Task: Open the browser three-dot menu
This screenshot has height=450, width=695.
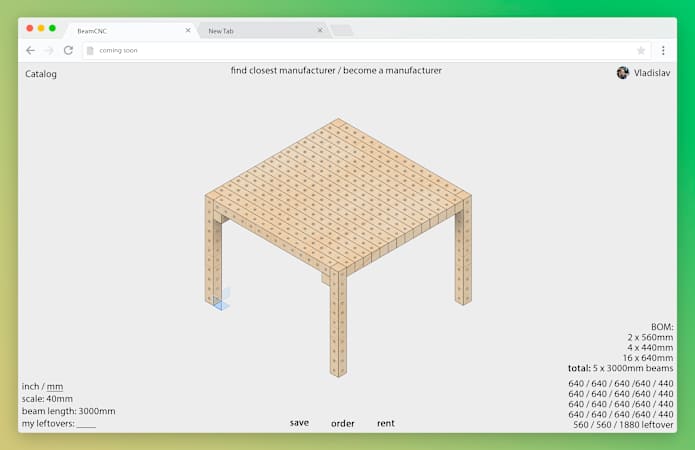Action: tap(663, 50)
